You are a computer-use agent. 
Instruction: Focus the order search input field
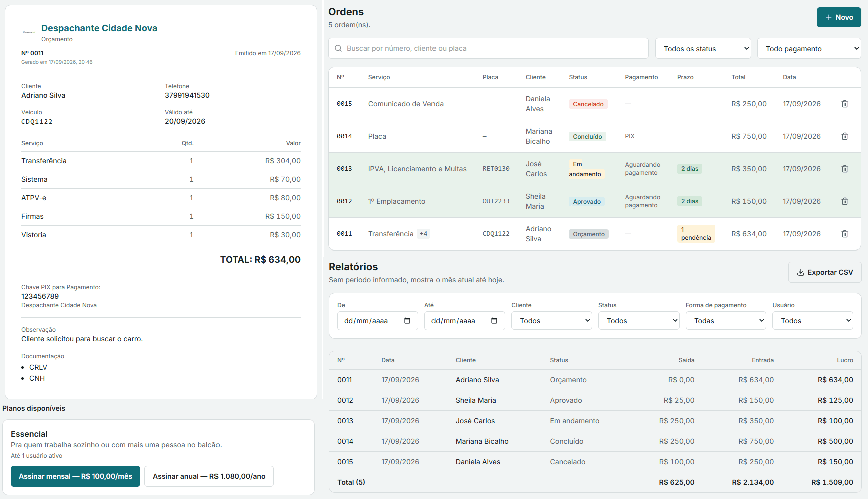click(x=489, y=48)
